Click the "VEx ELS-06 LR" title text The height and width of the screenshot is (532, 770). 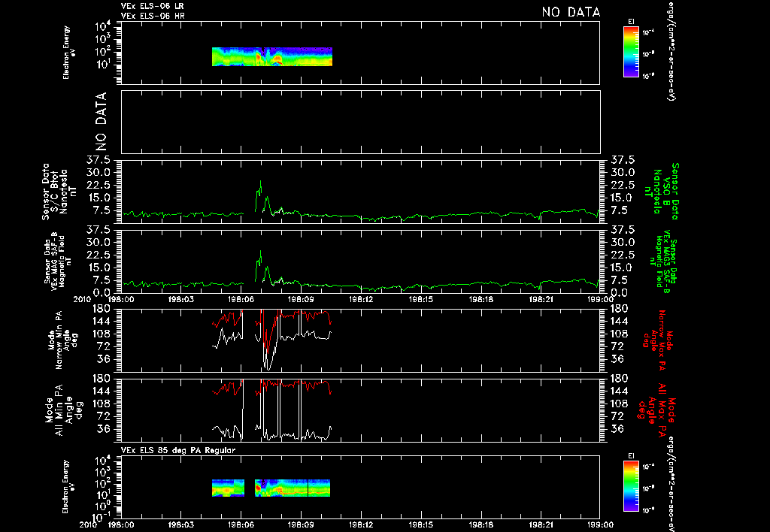153,6
